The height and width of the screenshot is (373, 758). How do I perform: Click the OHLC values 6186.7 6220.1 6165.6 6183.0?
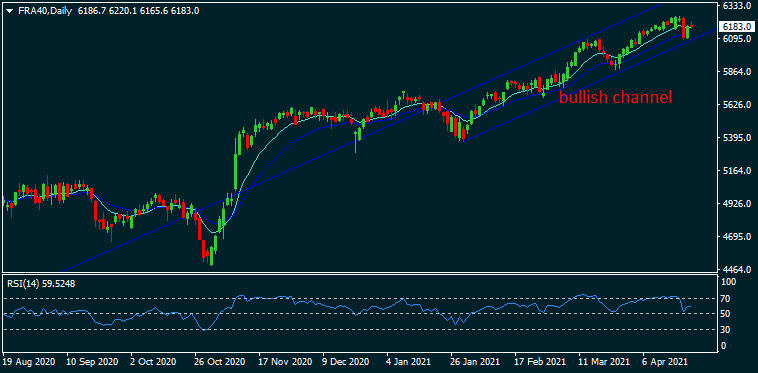137,11
